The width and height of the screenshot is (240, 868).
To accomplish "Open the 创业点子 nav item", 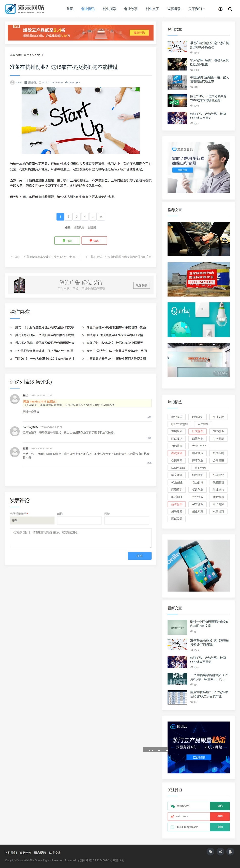I will coord(152,9).
